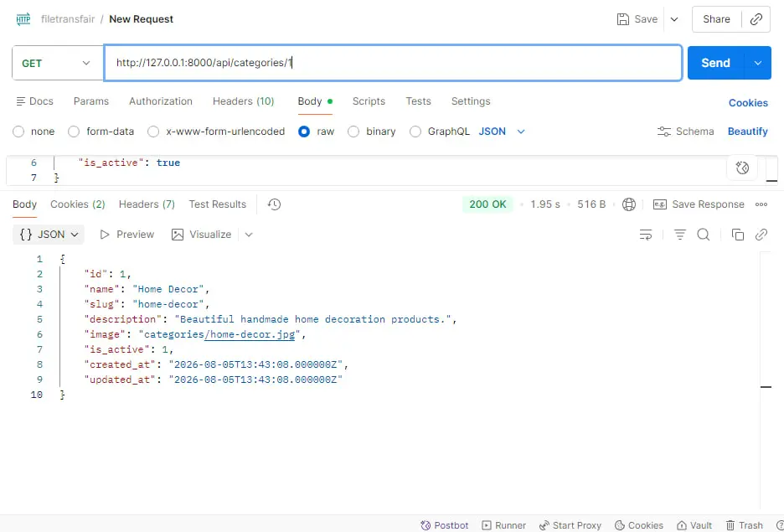Viewport: 784px width, 532px height.
Task: Open the GET method dropdown
Action: pos(57,63)
